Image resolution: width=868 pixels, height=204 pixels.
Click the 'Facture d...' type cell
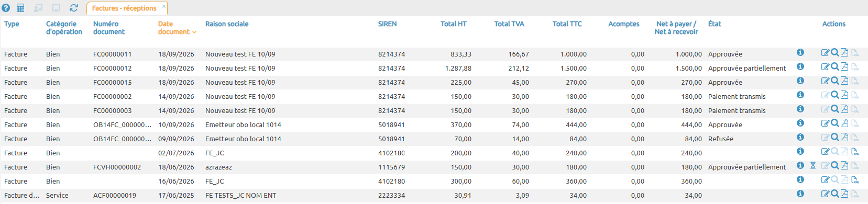click(21, 196)
